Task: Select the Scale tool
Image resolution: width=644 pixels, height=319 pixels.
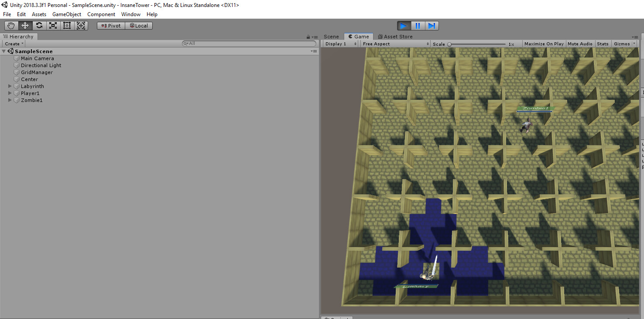Action: pos(53,25)
